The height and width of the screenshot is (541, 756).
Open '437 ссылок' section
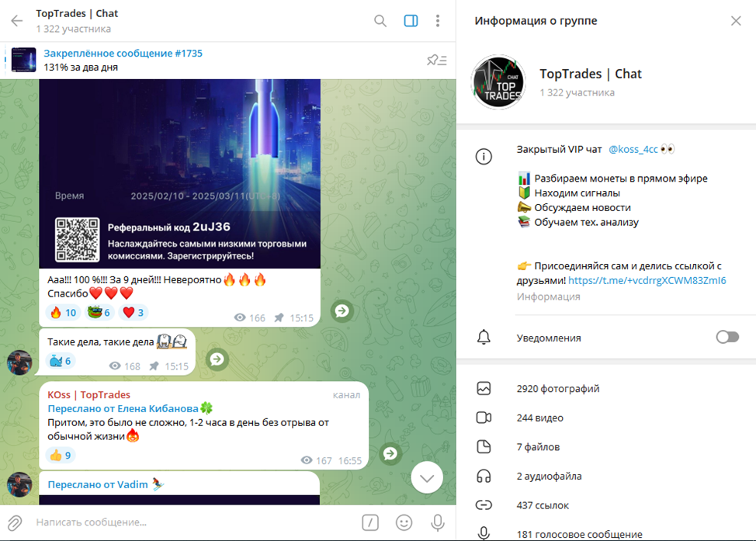(606, 505)
